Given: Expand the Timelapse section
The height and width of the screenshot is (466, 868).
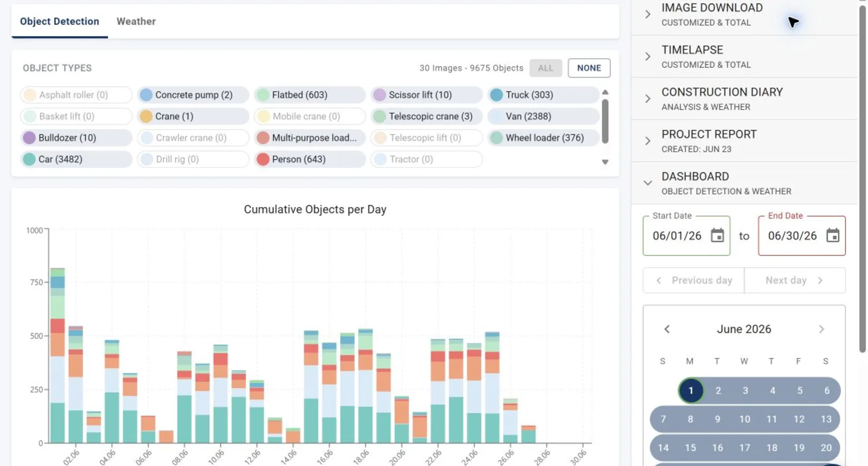Looking at the screenshot, I should [x=744, y=56].
